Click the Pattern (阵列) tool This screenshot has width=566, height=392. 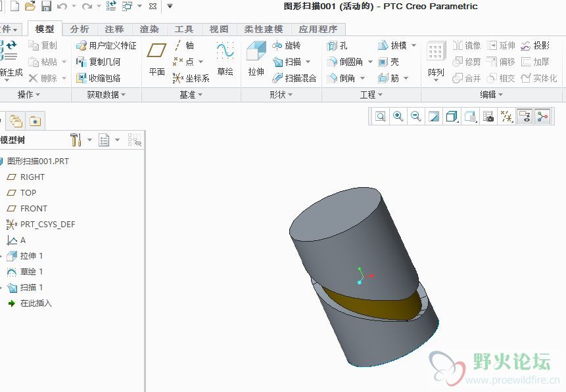pos(436,60)
